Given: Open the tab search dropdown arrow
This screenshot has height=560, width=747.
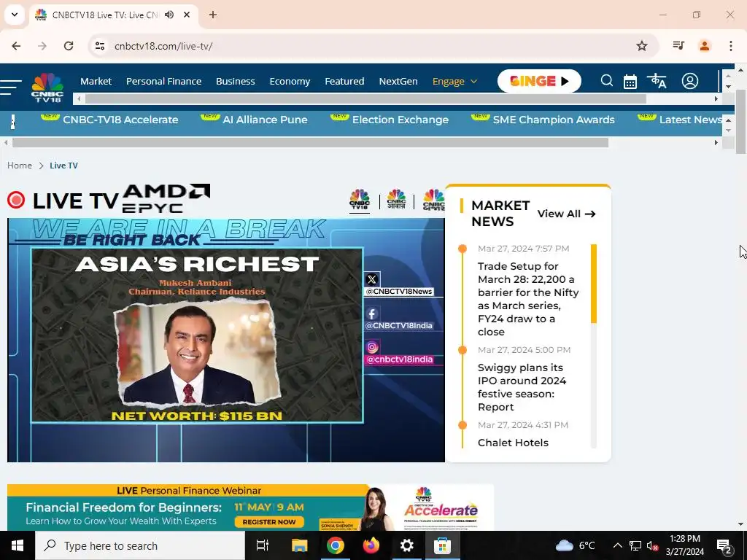Looking at the screenshot, I should click(15, 15).
